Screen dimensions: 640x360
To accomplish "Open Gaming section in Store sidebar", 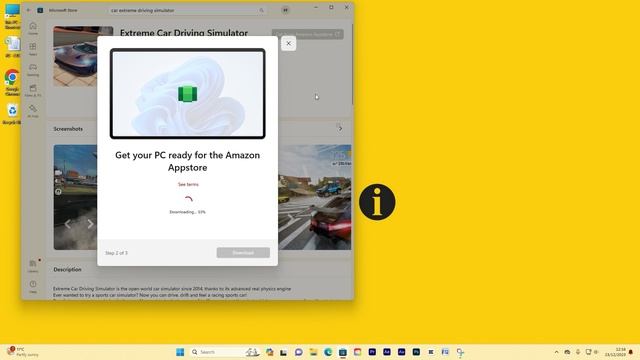I will point(33,69).
